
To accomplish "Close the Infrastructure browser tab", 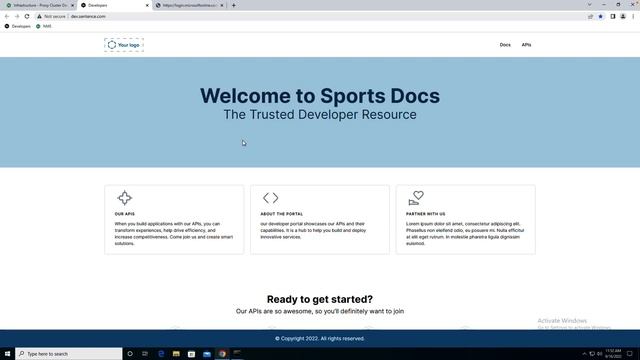I will tap(72, 5).
